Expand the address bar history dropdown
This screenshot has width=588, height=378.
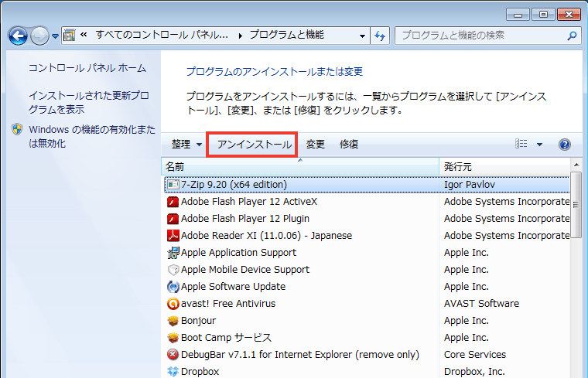click(362, 36)
